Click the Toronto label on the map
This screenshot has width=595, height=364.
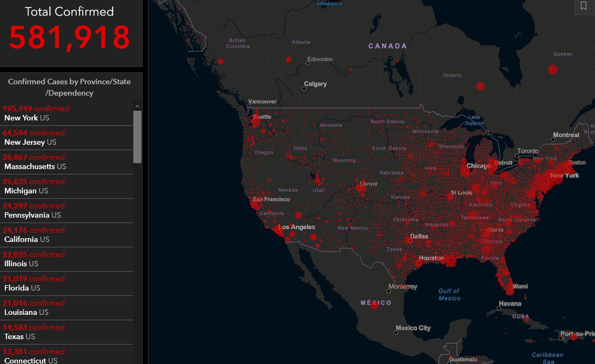[528, 151]
